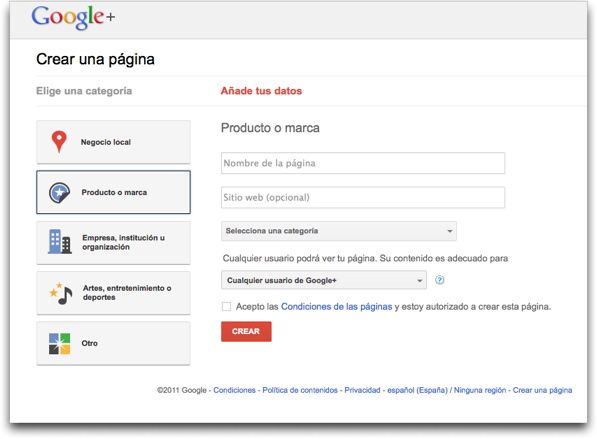Screen dimensions: 597x439
Task: Open Política de contenidos footer link
Action: (300, 390)
